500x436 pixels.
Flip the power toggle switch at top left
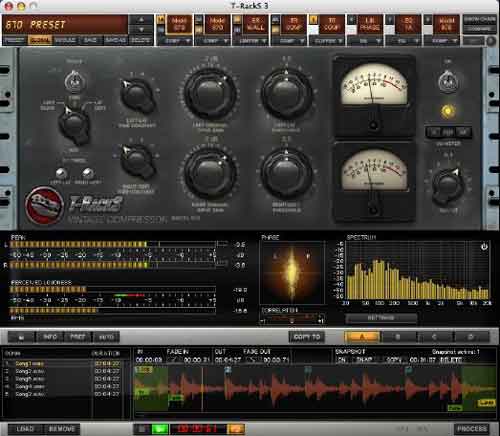75,81
